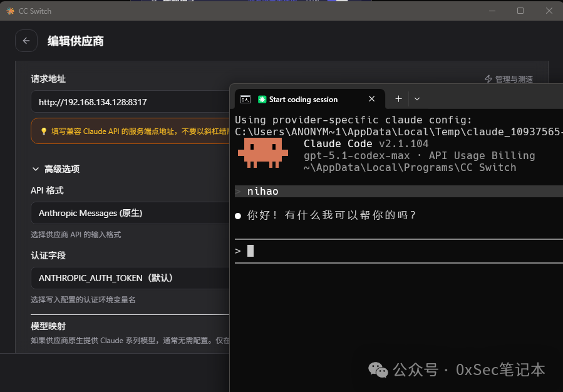Add a new terminal tab with plus
563x392 pixels.
coord(398,99)
